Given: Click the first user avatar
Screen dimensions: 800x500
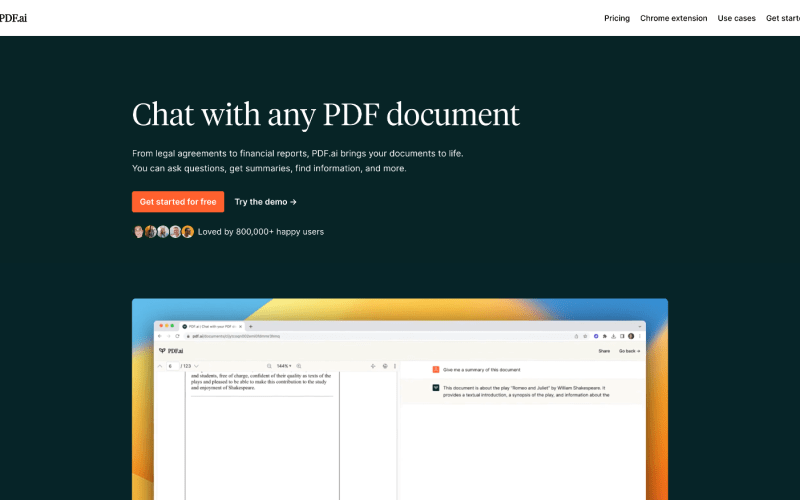Looking at the screenshot, I should [138, 232].
